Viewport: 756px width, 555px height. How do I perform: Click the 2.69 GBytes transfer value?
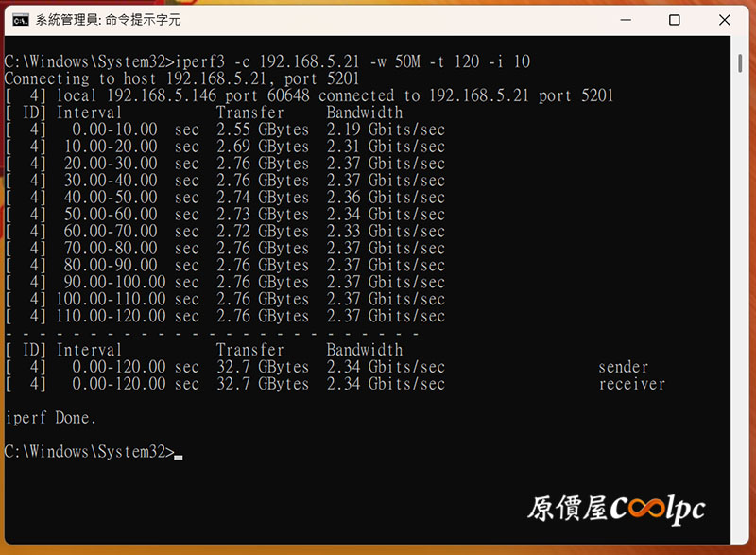coord(263,147)
